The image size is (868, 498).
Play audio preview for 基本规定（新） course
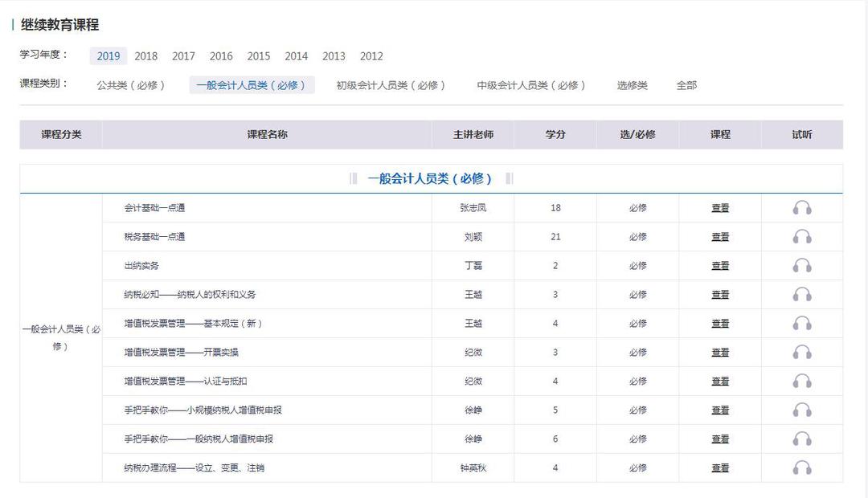coord(802,323)
